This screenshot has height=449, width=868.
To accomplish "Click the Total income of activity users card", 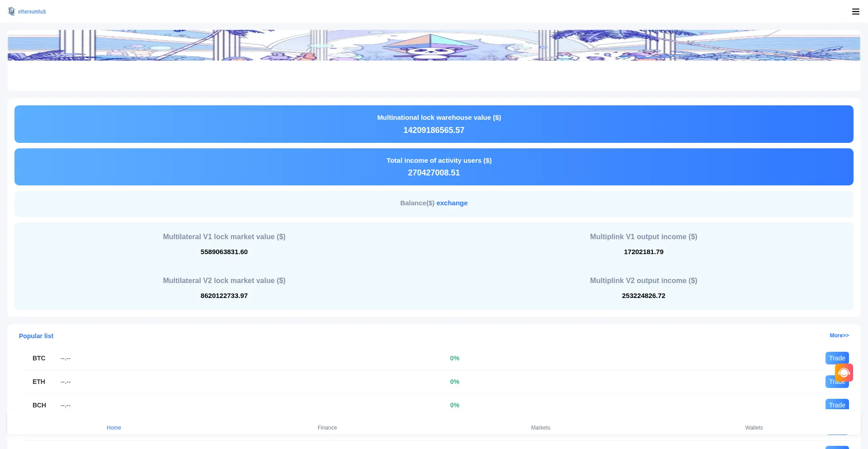I will (434, 167).
